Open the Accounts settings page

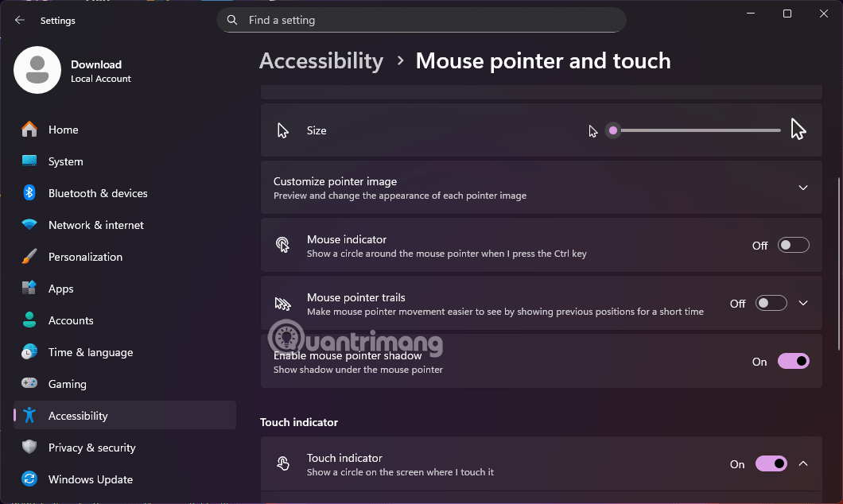click(71, 320)
